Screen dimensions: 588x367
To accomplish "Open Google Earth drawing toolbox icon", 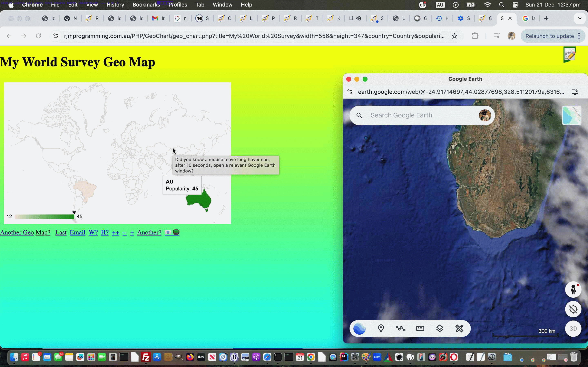I will coord(459,328).
